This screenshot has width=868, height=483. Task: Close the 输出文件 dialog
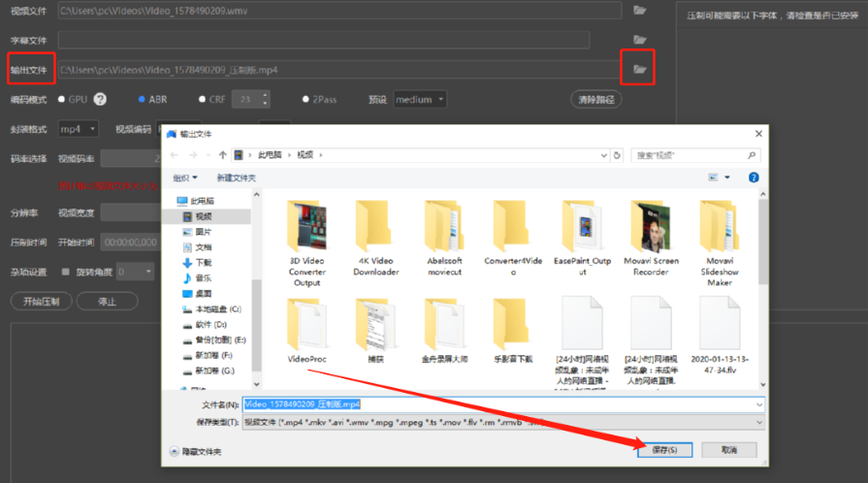[x=758, y=134]
